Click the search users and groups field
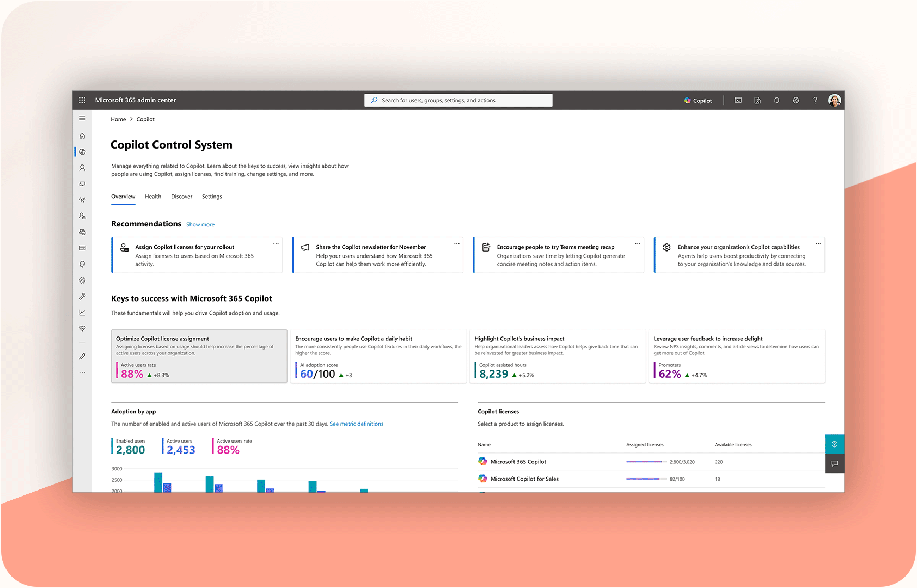This screenshot has height=588, width=917. (458, 101)
